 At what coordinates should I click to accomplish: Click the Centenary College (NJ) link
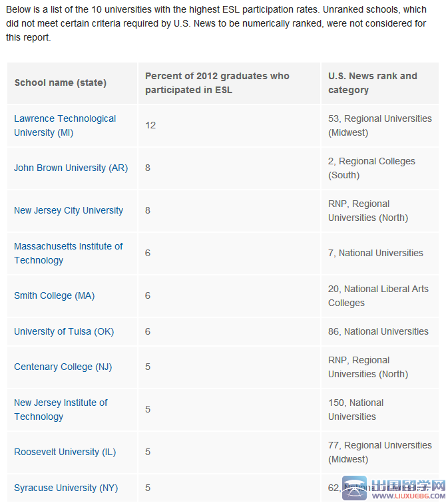coord(63,367)
